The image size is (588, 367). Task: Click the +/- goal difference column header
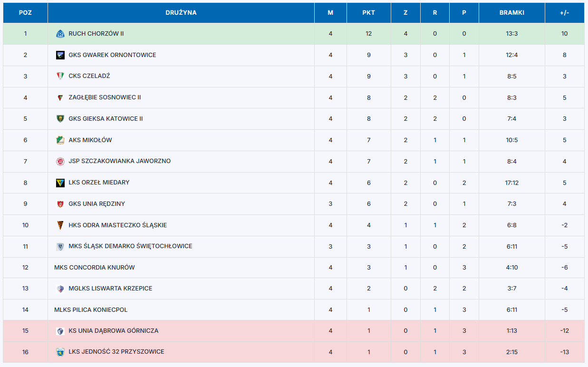tap(565, 13)
